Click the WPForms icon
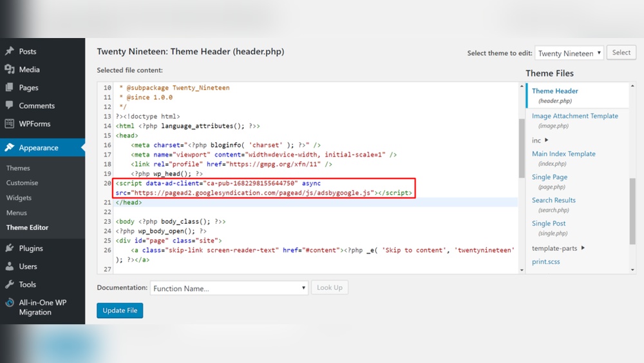The image size is (644, 363). pos(10,124)
